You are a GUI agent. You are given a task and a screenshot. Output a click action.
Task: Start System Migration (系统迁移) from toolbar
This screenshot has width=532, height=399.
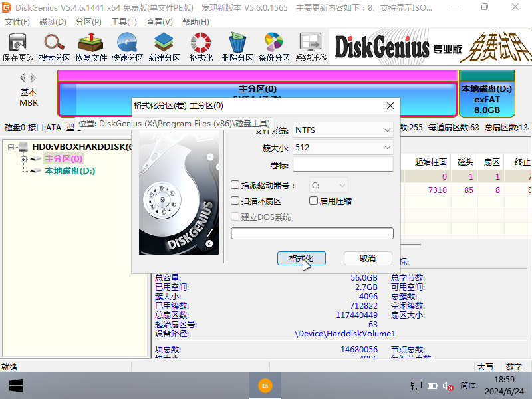(x=311, y=47)
